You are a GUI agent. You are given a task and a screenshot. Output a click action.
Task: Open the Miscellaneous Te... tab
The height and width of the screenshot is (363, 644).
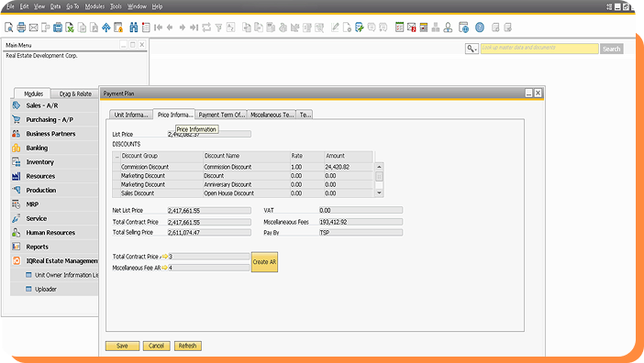pyautogui.click(x=272, y=115)
